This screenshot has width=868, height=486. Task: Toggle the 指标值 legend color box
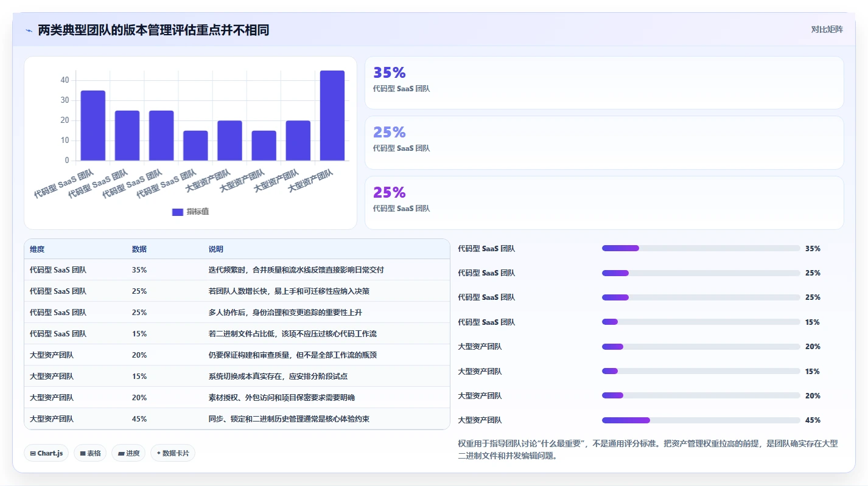[178, 212]
